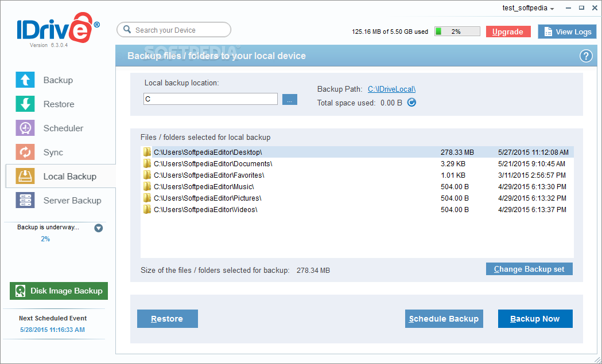Click the storage usage progress bar
This screenshot has width=602, height=364.
tap(457, 31)
